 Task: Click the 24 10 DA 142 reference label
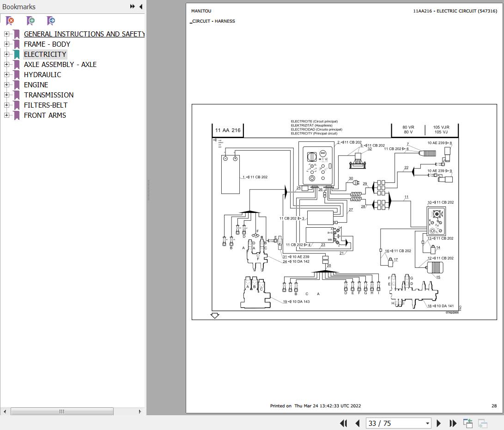pos(296,261)
